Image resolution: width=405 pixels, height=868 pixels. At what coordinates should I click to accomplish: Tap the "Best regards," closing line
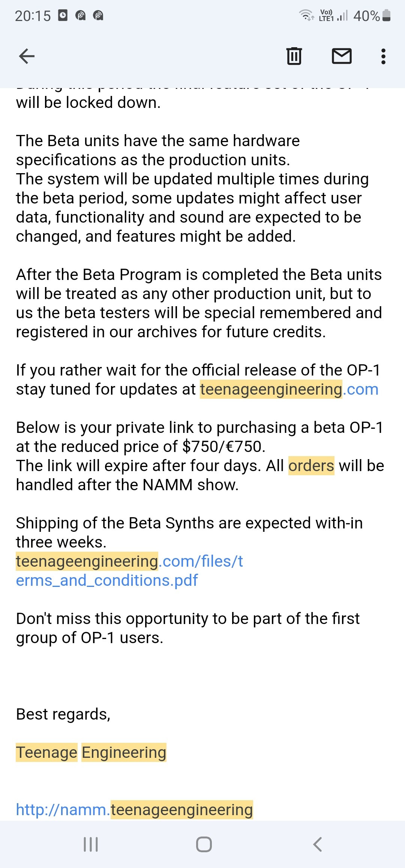63,714
